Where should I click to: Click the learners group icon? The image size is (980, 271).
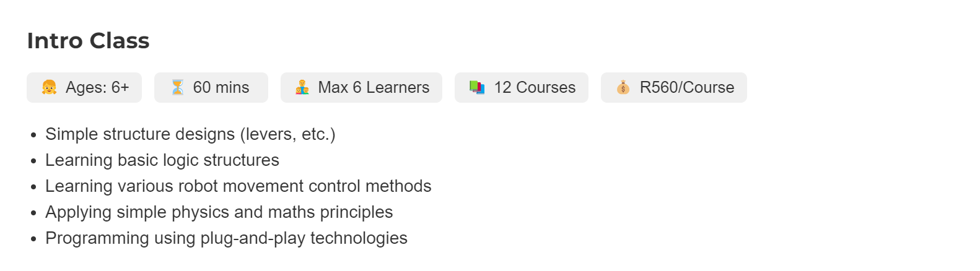click(302, 87)
